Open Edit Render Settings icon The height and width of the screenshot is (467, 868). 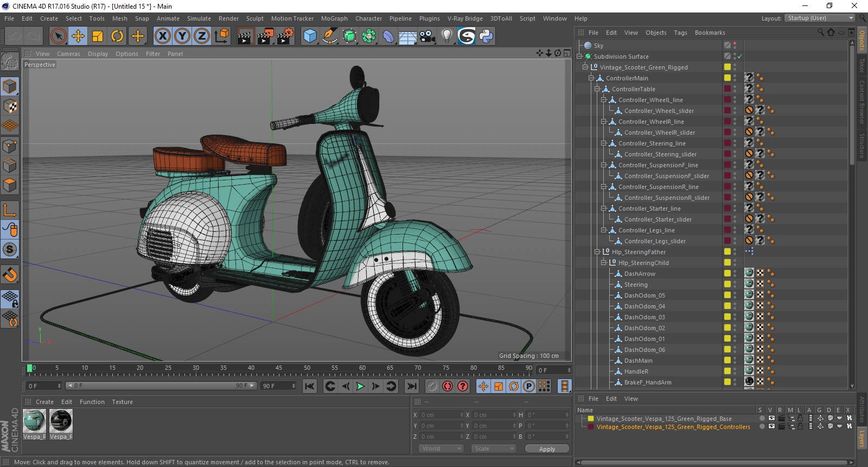[285, 36]
